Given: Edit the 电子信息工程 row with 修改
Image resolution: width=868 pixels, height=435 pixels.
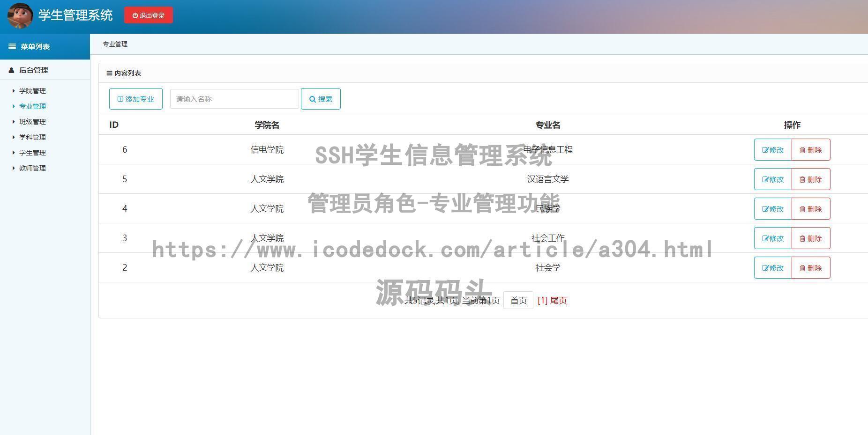Looking at the screenshot, I should tap(773, 150).
